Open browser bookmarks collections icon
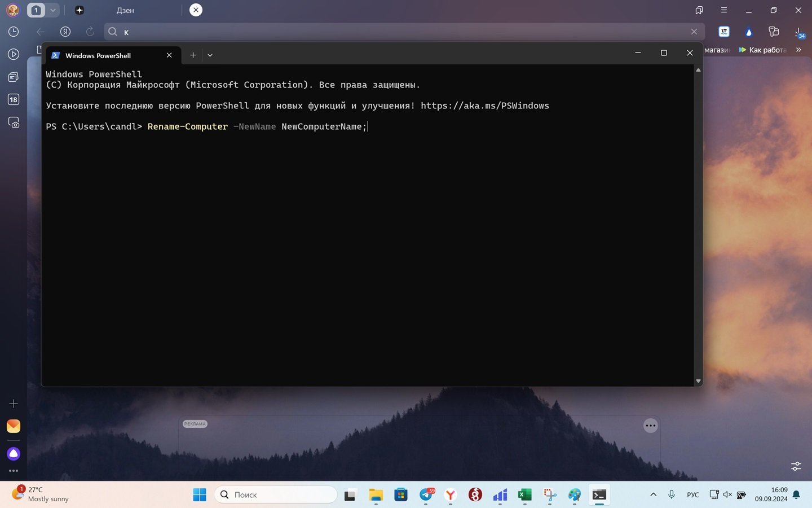Image resolution: width=812 pixels, height=508 pixels. (699, 10)
